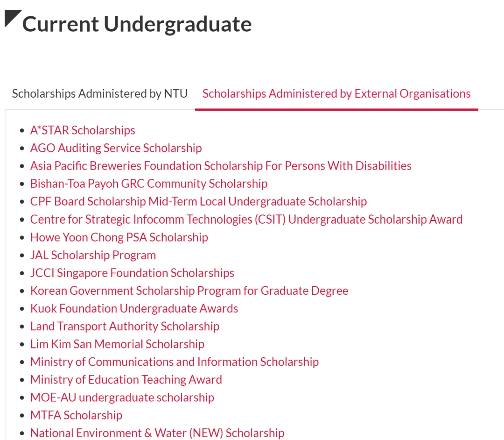
Task: Select Scholarships Administered by External Organisations tab
Action: (x=336, y=93)
